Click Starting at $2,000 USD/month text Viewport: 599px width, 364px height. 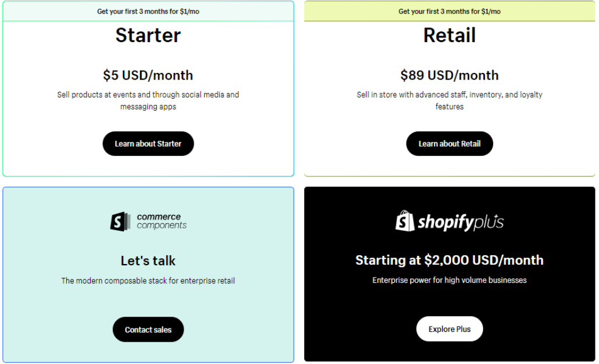[449, 260]
